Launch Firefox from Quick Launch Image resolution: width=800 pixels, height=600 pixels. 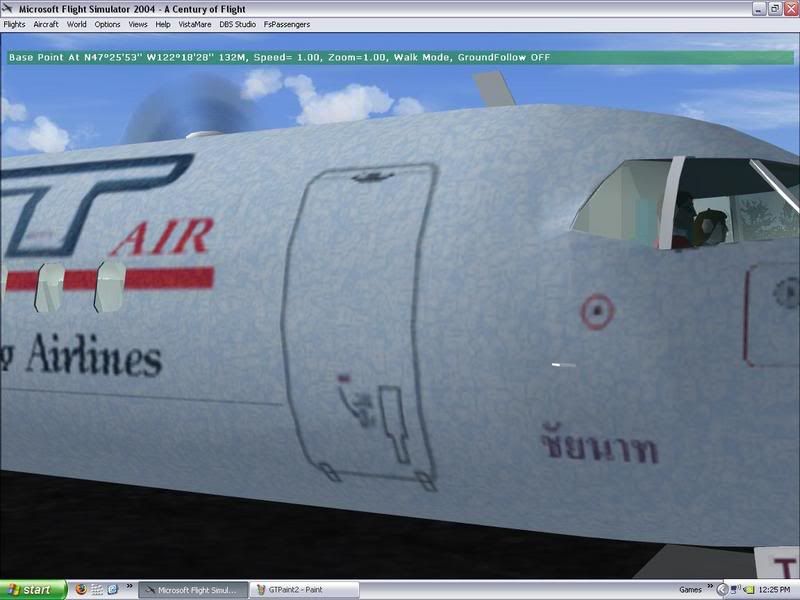(81, 590)
